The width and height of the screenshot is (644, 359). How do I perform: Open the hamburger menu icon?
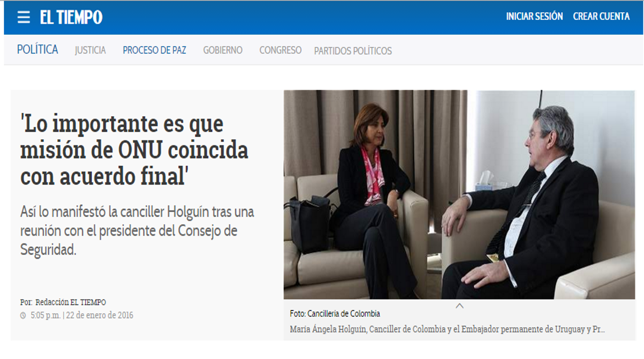24,17
